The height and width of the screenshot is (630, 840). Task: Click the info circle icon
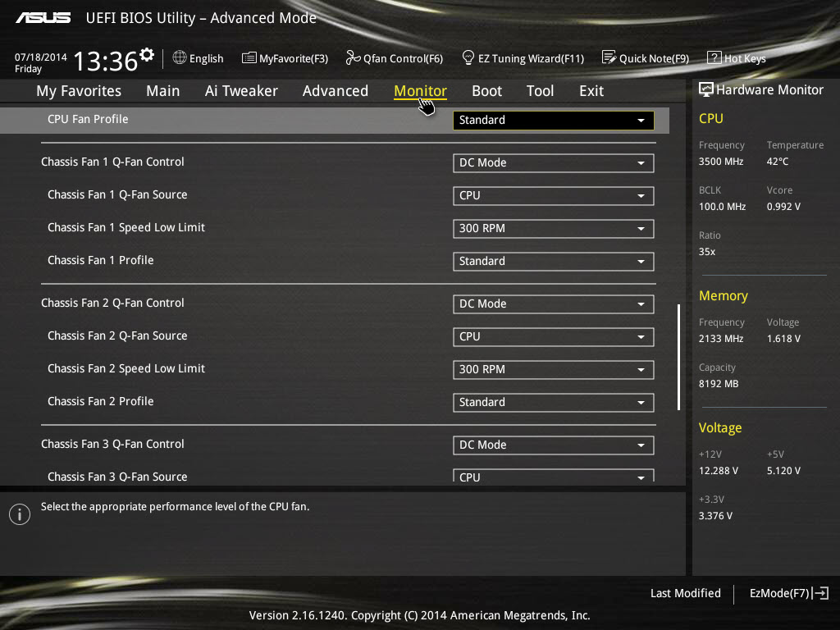point(20,514)
